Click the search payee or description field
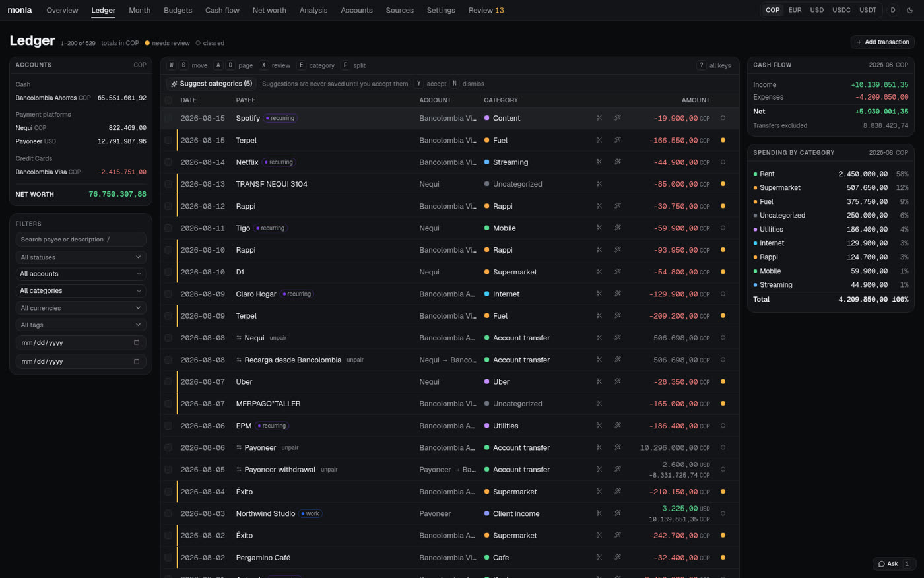Viewport: 924px width, 578px height. (x=81, y=240)
